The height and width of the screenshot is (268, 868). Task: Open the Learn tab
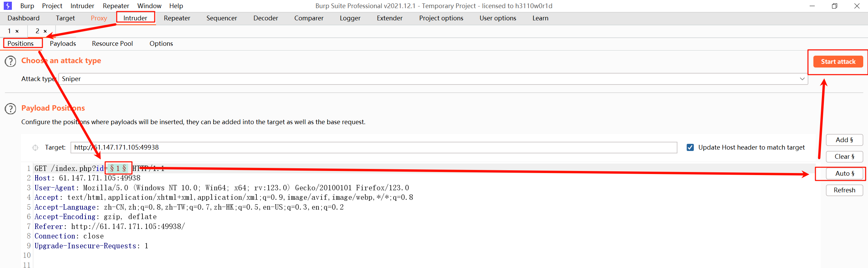[540, 18]
